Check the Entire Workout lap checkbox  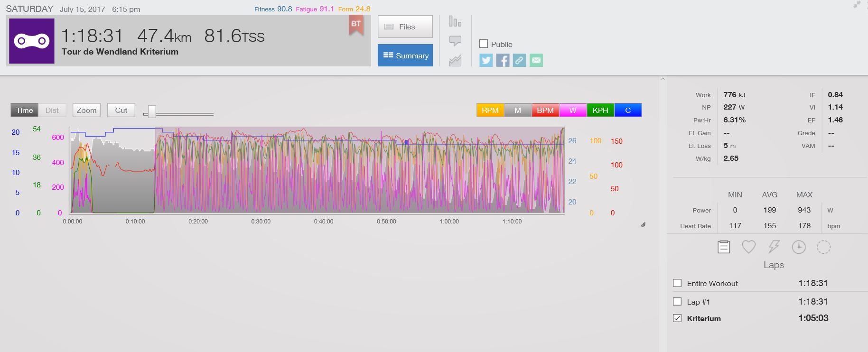point(677,283)
